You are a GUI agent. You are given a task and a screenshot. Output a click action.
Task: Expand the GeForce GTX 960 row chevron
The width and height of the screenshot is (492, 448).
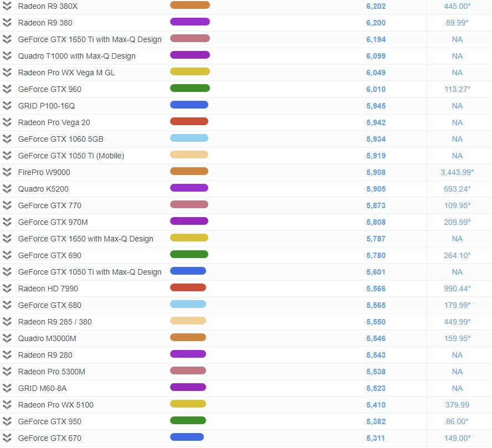pyautogui.click(x=7, y=89)
